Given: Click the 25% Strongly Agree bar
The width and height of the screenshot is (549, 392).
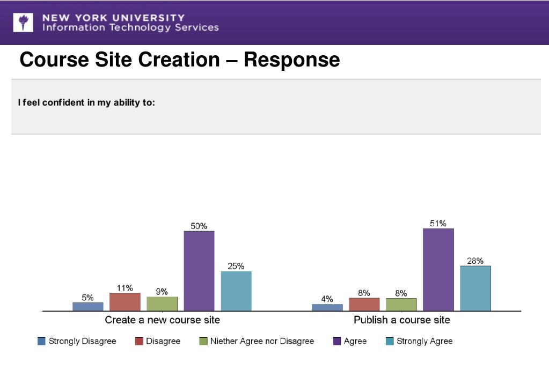Looking at the screenshot, I should click(x=236, y=291).
